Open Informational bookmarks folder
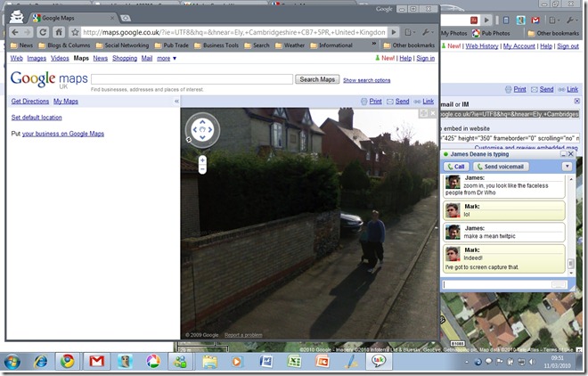 click(331, 45)
